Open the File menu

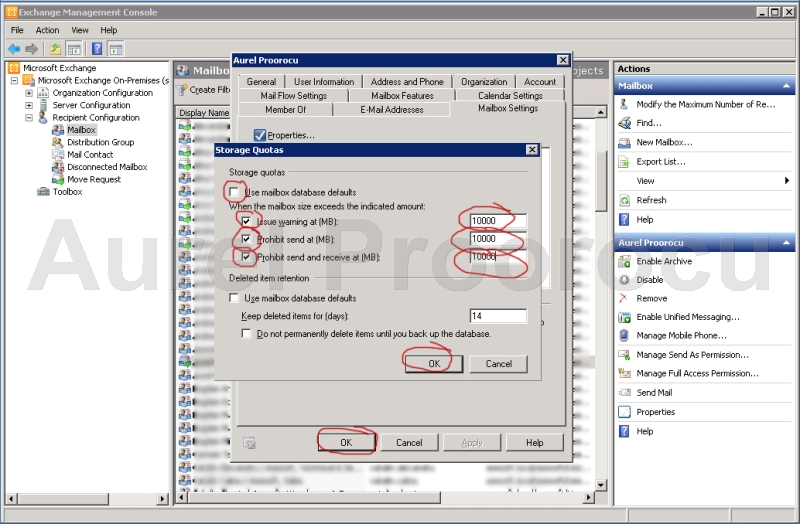17,30
